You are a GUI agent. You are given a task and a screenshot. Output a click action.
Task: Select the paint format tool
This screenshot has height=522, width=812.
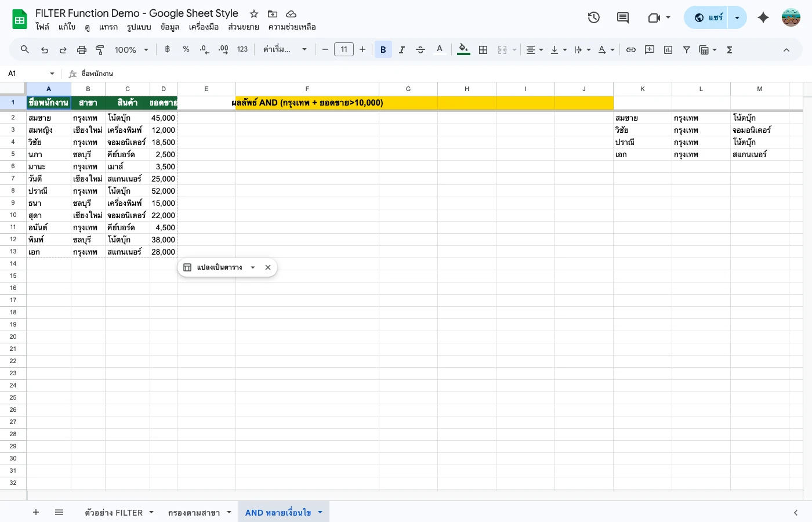[x=99, y=49]
